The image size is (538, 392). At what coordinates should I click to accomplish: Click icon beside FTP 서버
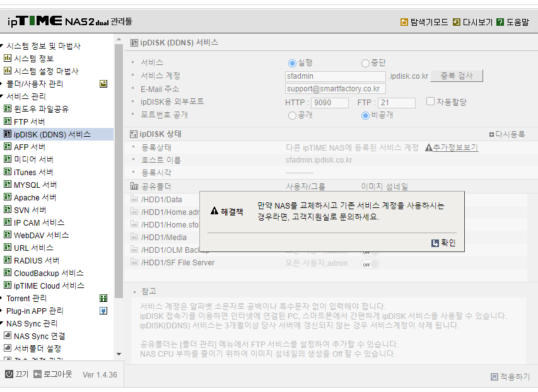click(7, 122)
